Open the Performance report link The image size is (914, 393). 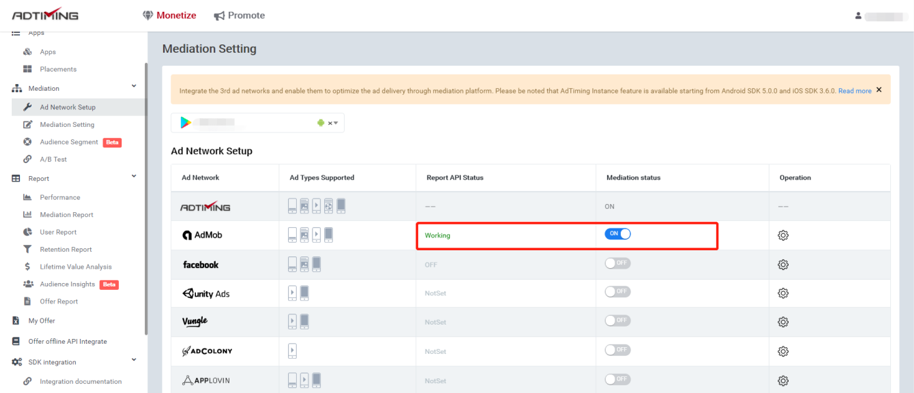pos(60,197)
